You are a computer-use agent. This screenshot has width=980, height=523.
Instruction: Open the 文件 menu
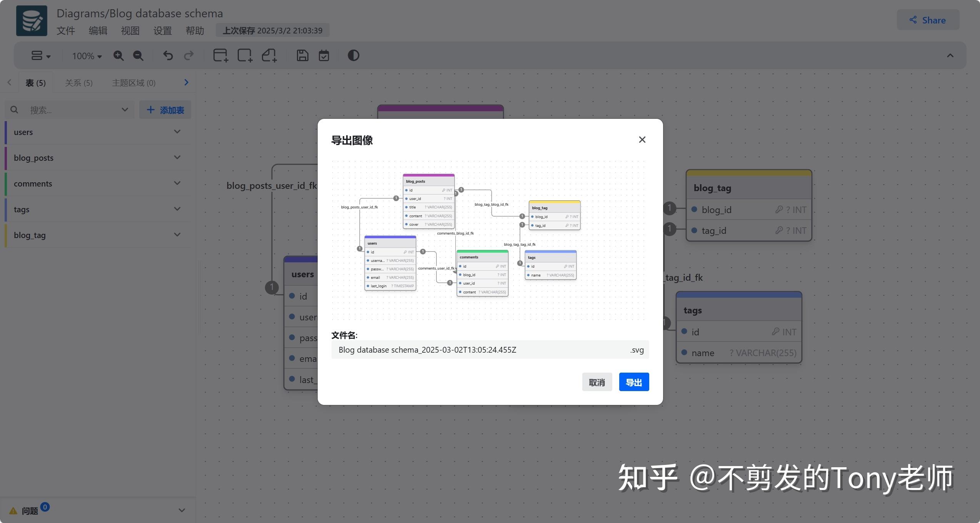coord(65,31)
